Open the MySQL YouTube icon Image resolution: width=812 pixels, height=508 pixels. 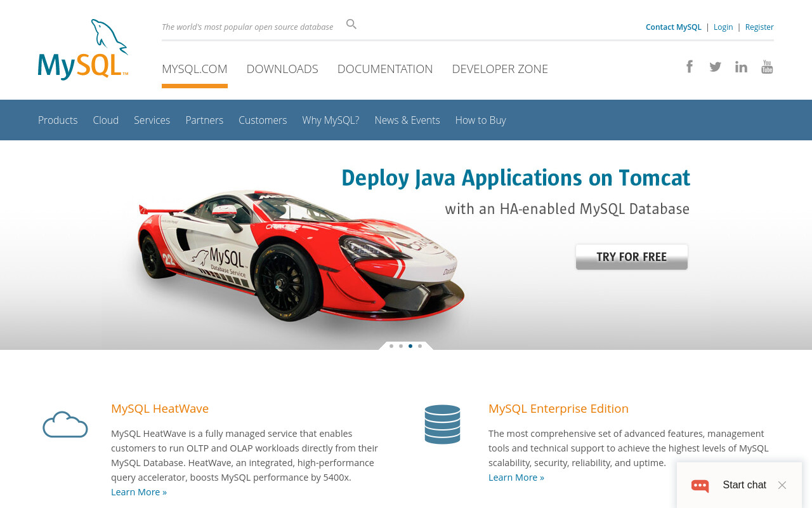pos(767,67)
